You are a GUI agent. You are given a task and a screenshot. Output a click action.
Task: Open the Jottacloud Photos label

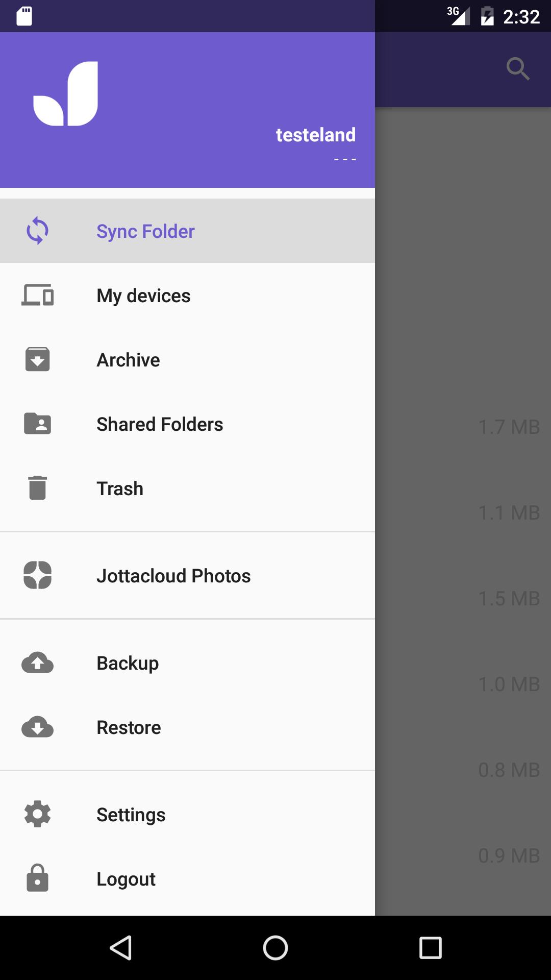coord(173,576)
